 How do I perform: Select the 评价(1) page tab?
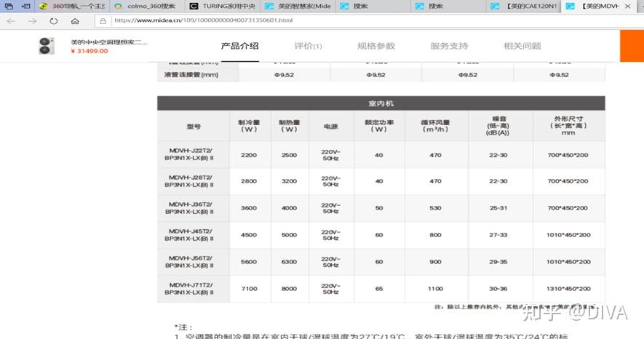tap(308, 46)
